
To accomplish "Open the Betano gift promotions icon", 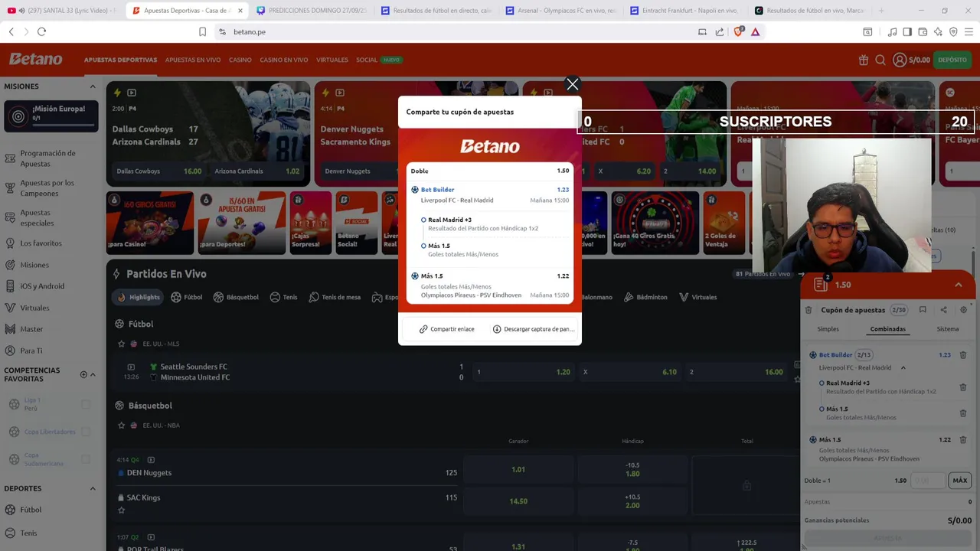I will [x=864, y=60].
